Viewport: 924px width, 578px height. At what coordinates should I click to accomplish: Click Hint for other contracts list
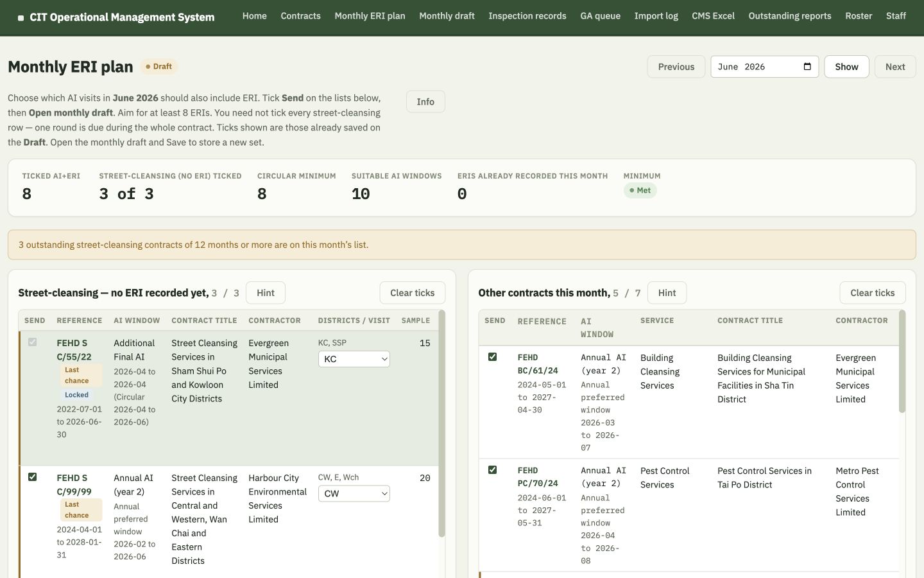click(x=667, y=293)
